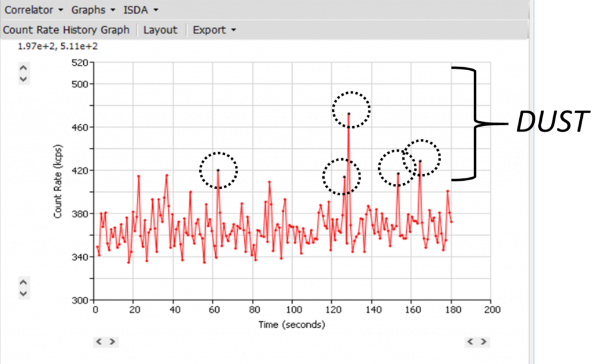Viewport: 609px width, 364px height.
Task: Click the dotted circle around the peak near 62 seconds
Action: pos(218,171)
